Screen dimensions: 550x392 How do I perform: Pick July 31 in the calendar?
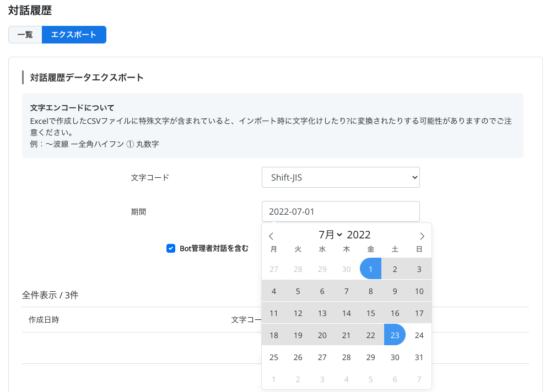tap(419, 357)
